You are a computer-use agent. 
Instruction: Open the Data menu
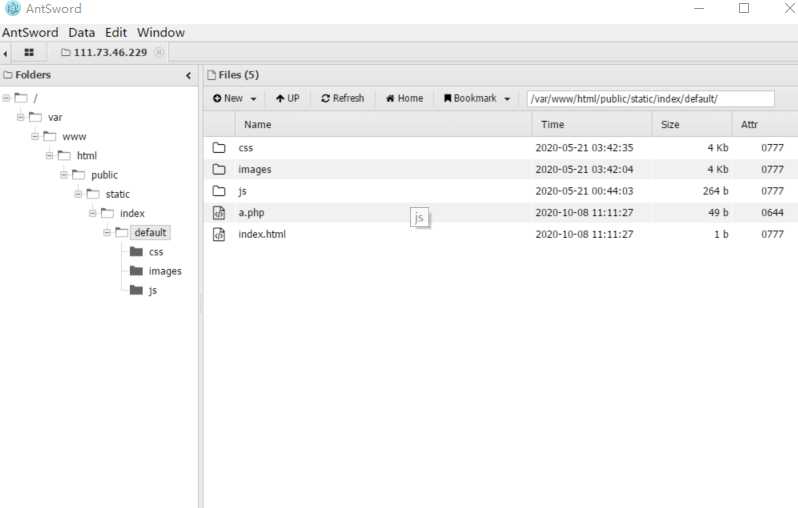coord(81,33)
